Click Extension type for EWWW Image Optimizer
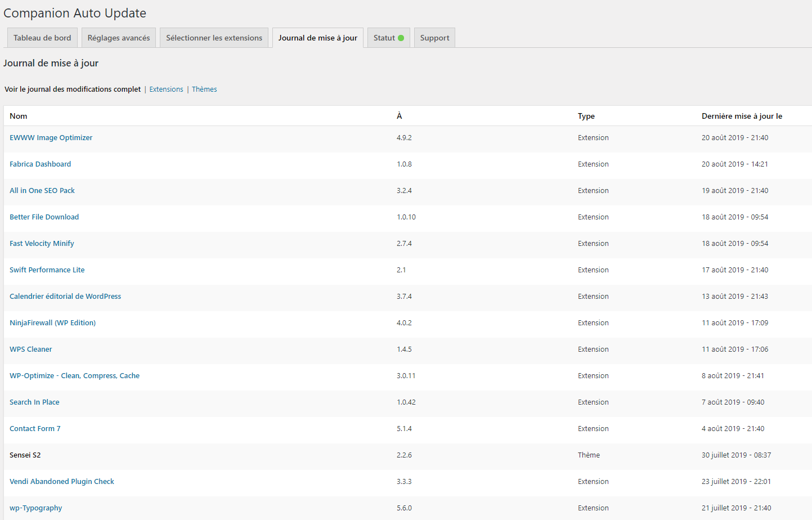 [593, 137]
